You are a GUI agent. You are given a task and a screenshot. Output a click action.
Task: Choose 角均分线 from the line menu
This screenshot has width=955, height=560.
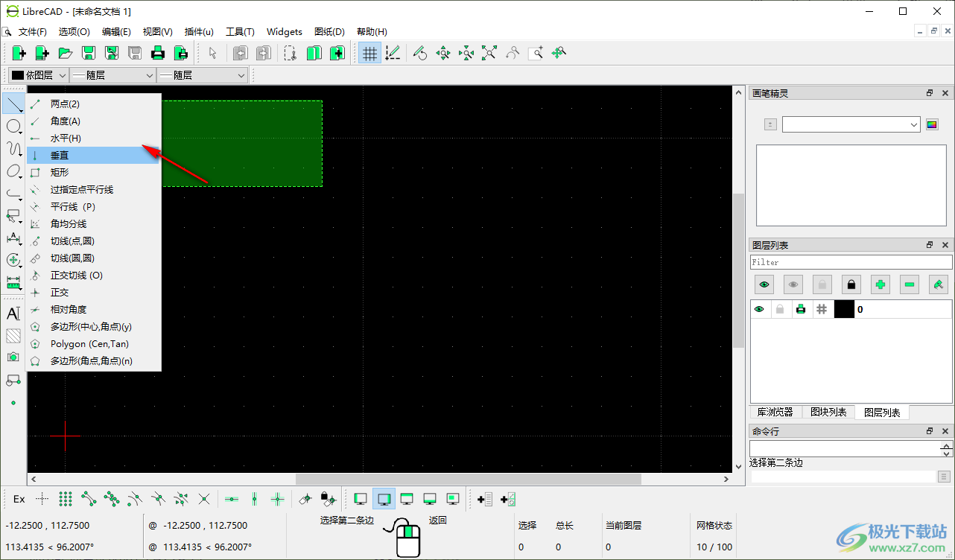94,224
